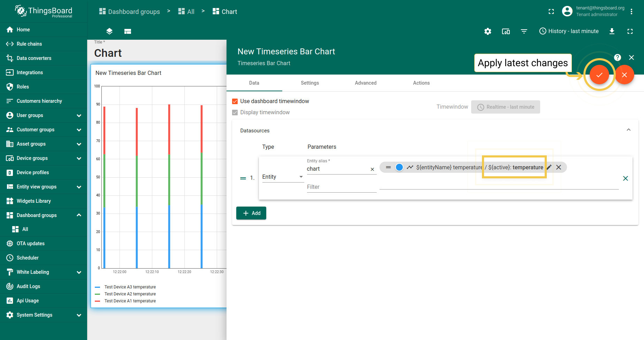Viewport: 644px width, 340px height.
Task: Open the Scheduler page
Action: pyautogui.click(x=43, y=258)
